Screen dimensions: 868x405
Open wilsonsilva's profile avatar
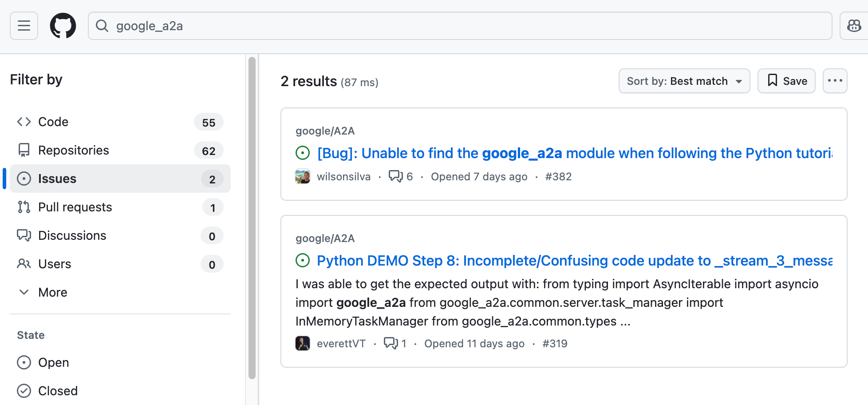pos(302,176)
